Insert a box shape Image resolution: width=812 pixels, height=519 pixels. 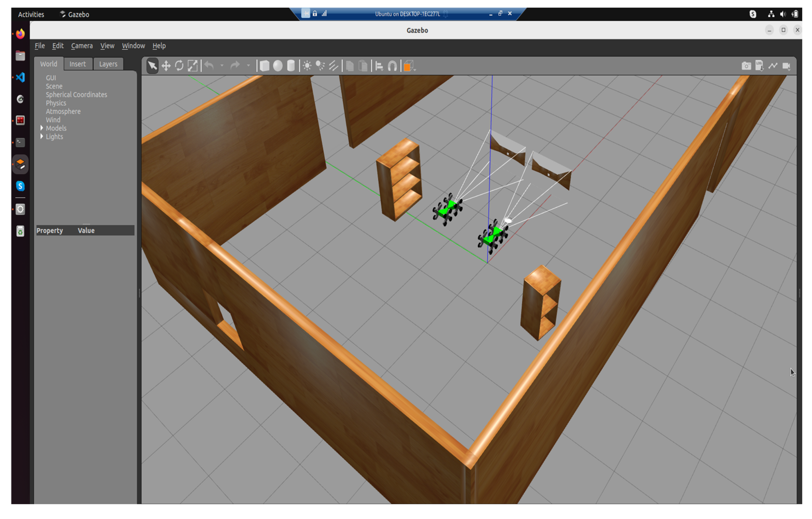coord(265,66)
